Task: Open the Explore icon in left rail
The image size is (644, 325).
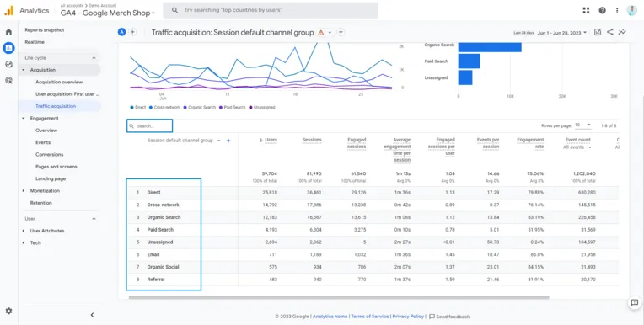Action: (x=8, y=65)
